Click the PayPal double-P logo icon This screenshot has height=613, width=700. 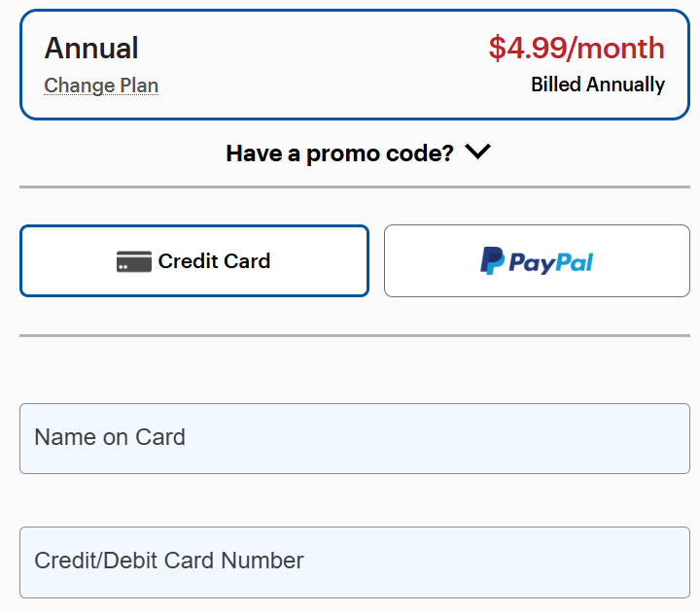pyautogui.click(x=493, y=261)
